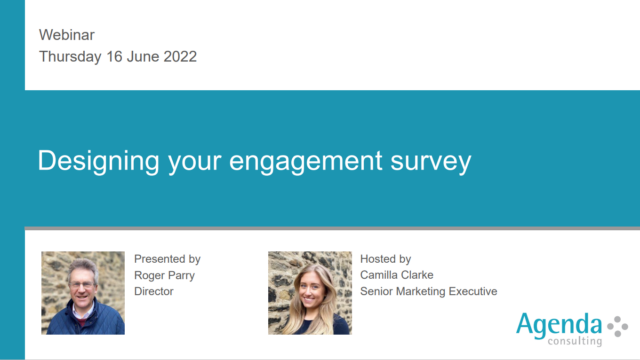The image size is (640, 360).
Task: Open Camilla Clarke's portrait photo
Action: click(x=310, y=293)
